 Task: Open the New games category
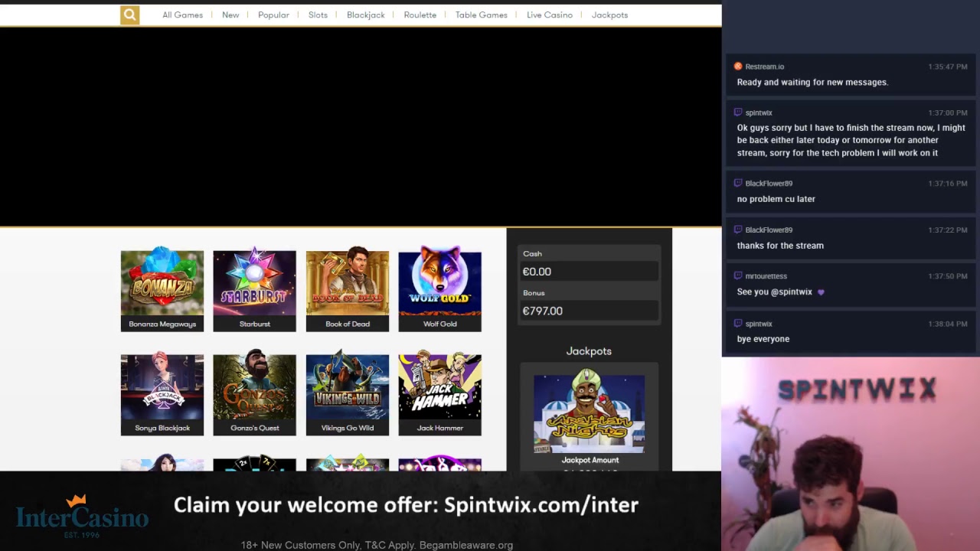click(x=230, y=15)
